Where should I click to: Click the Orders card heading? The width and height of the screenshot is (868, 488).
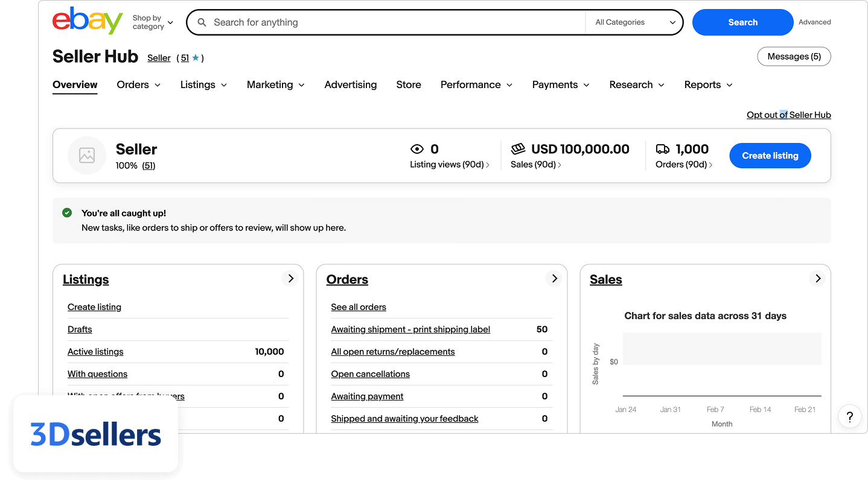tap(347, 279)
